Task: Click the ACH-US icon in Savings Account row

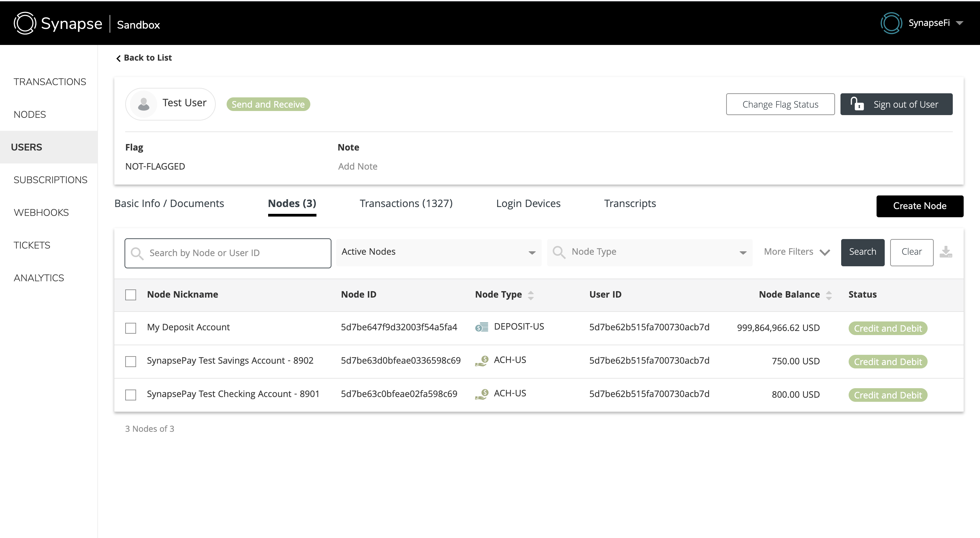Action: click(x=481, y=361)
